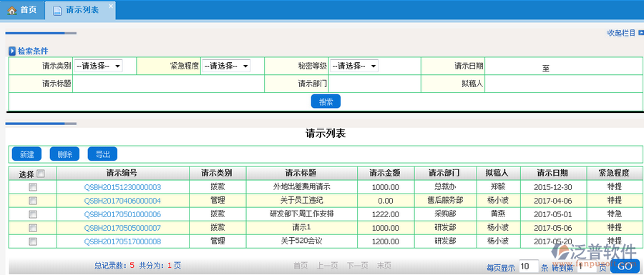
Task: Collapse the panel via 收起栏目 icon
Action: pyautogui.click(x=640, y=32)
